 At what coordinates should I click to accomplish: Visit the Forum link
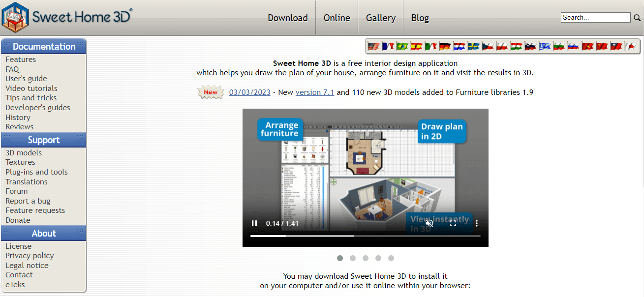click(x=17, y=191)
